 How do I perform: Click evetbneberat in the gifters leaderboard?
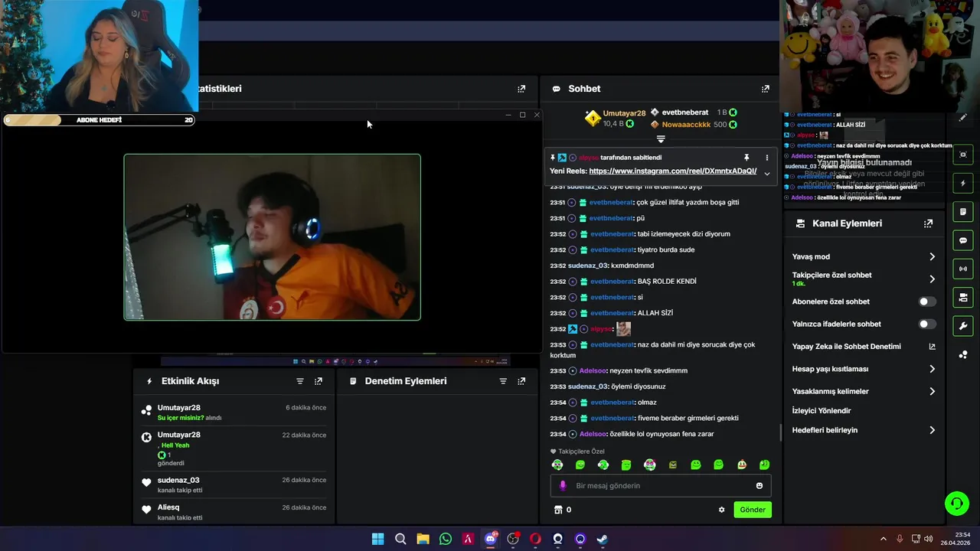[685, 112]
